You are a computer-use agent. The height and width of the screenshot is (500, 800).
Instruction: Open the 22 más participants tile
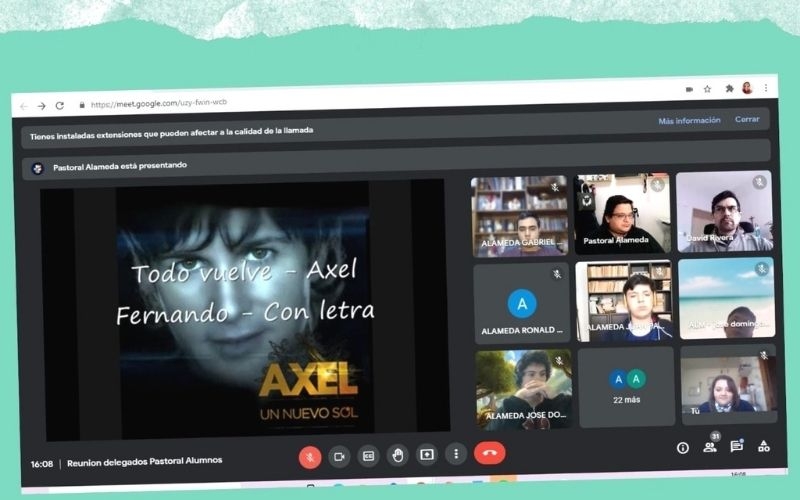(x=627, y=387)
